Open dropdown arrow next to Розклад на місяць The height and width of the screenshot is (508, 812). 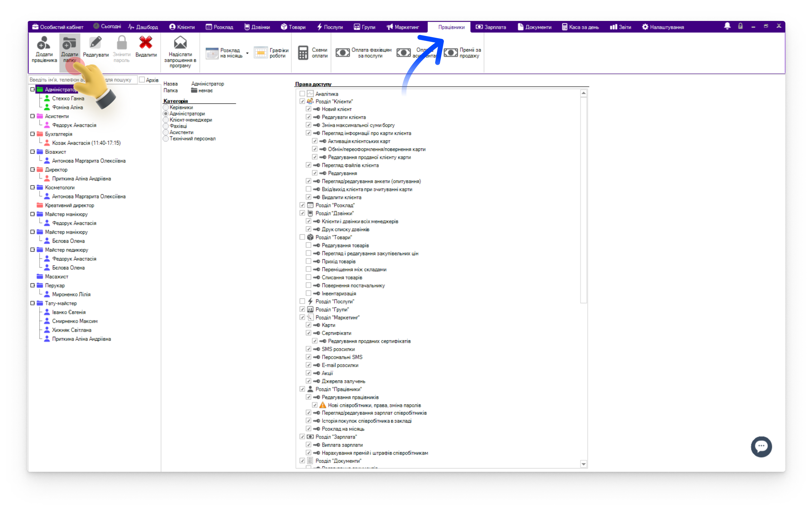tap(247, 53)
